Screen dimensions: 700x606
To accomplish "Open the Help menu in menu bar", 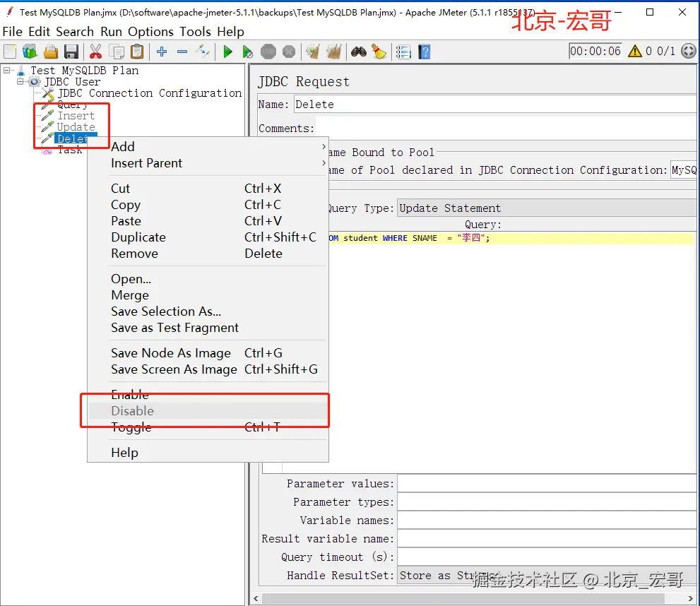I will click(230, 32).
